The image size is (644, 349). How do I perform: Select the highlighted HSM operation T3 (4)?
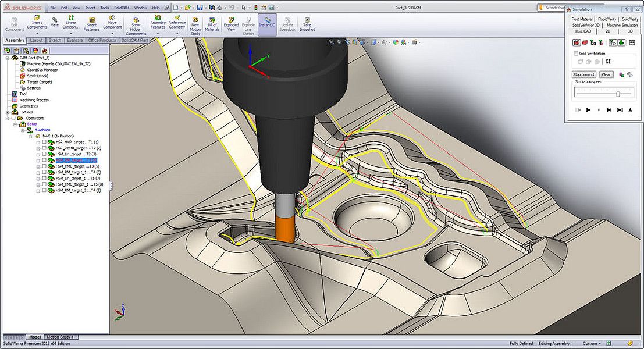point(76,160)
